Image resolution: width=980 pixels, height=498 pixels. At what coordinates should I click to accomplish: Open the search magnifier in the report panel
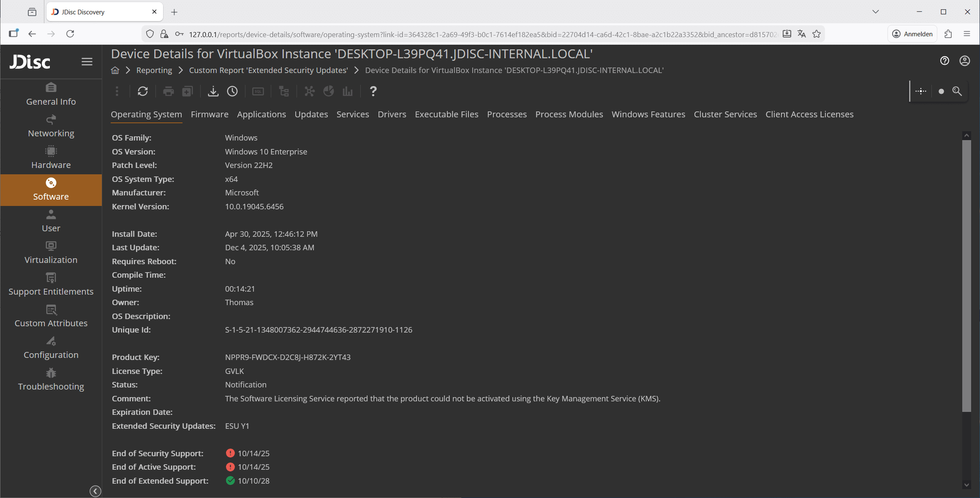point(957,91)
